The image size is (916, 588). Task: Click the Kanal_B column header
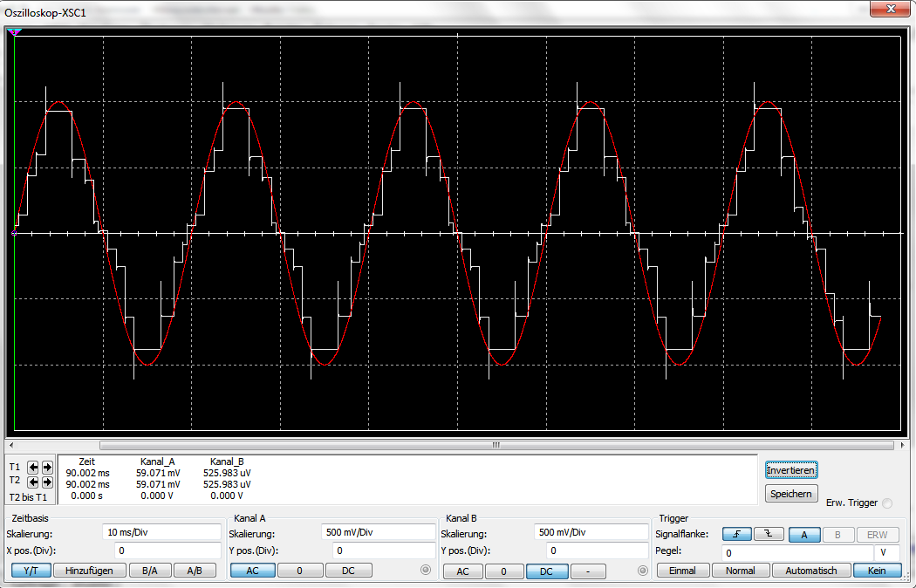(x=227, y=462)
